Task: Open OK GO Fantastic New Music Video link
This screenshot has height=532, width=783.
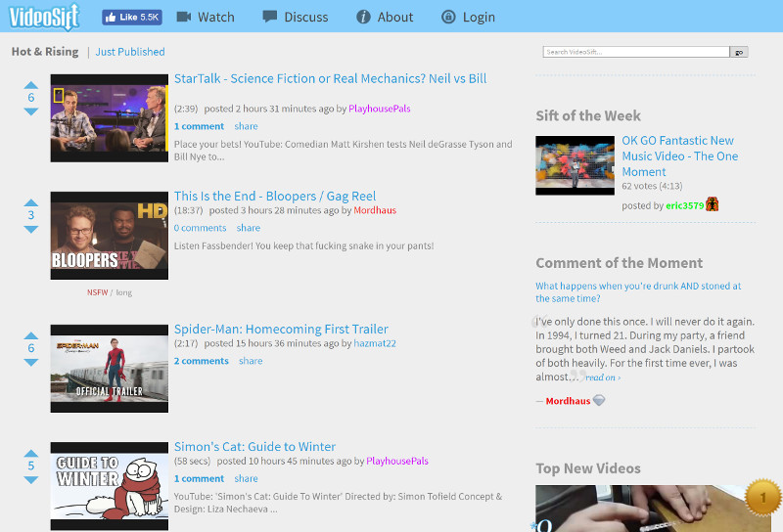Action: (679, 156)
